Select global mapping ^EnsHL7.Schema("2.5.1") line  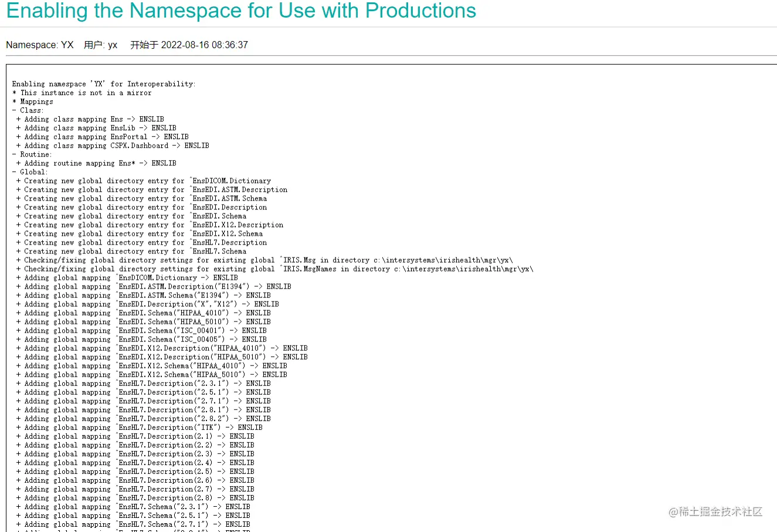[133, 515]
